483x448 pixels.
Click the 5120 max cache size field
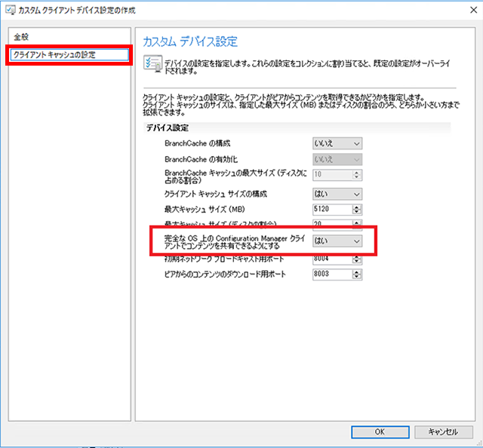(x=332, y=209)
